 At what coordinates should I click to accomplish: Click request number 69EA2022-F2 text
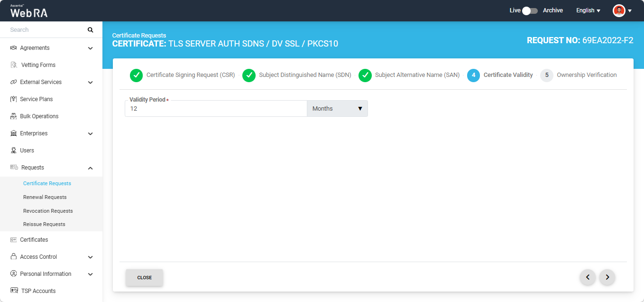[x=608, y=41]
